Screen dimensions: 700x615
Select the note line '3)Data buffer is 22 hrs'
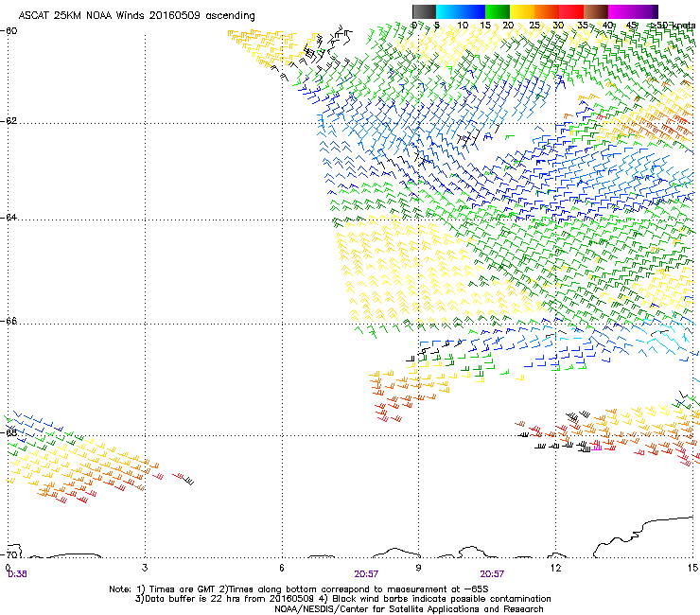point(342,599)
